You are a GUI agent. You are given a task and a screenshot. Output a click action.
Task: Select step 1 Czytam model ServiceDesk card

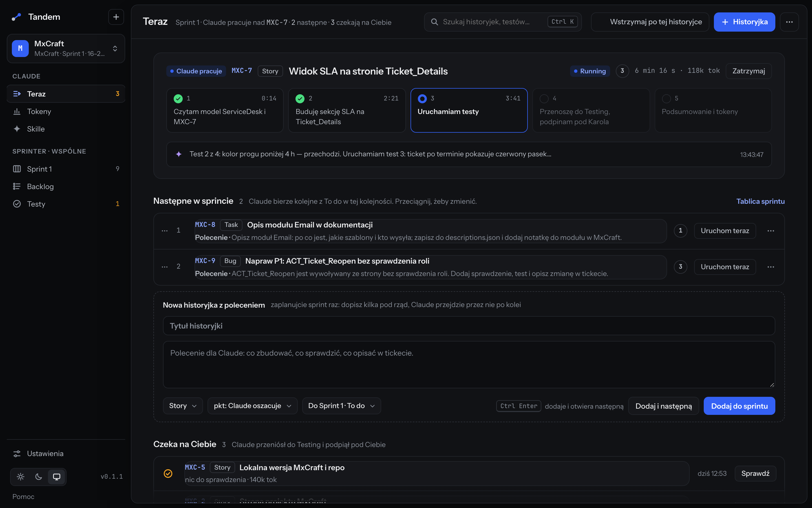pos(225,110)
